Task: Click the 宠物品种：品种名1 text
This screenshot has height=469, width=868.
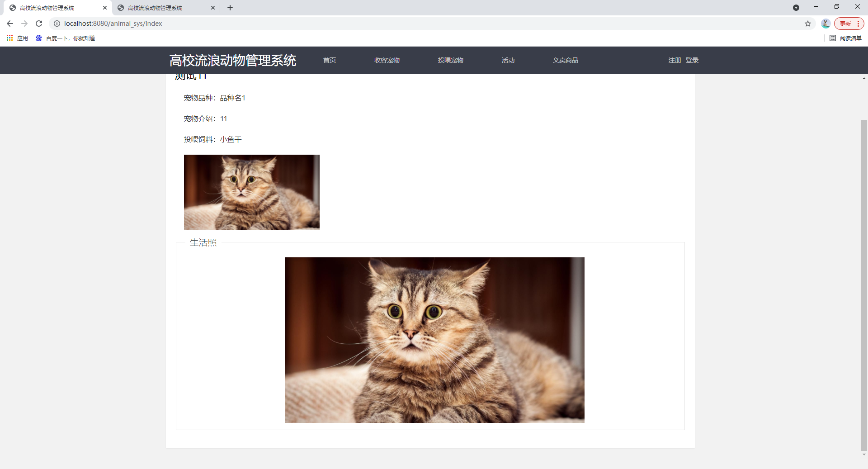Action: click(x=214, y=98)
